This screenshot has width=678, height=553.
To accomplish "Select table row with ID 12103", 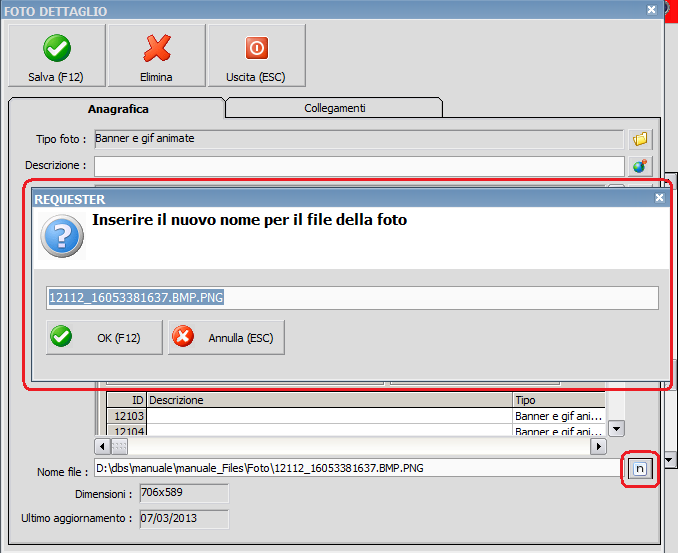I will pyautogui.click(x=356, y=416).
